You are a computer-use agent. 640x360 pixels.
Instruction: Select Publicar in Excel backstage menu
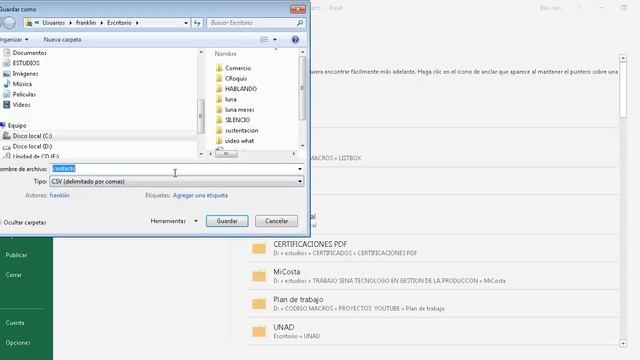16,255
